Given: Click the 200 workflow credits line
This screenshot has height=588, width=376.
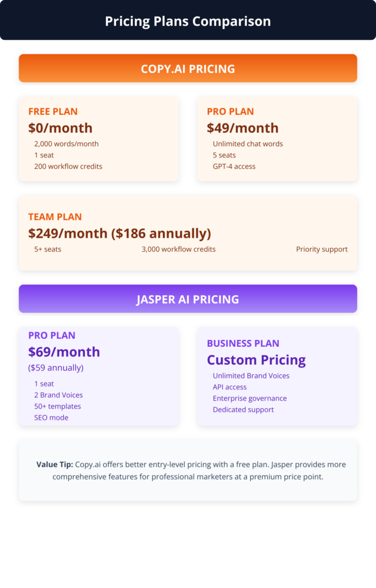Looking at the screenshot, I should (68, 167).
